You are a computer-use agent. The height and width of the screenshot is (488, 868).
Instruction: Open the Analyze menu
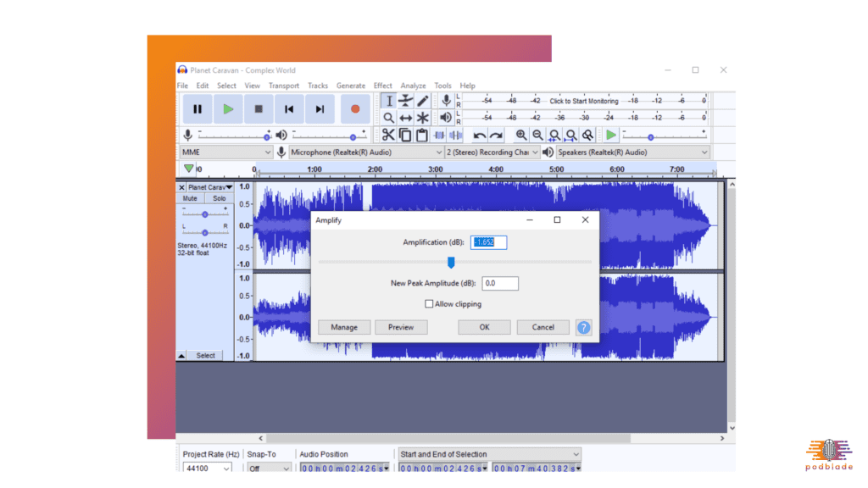[413, 86]
